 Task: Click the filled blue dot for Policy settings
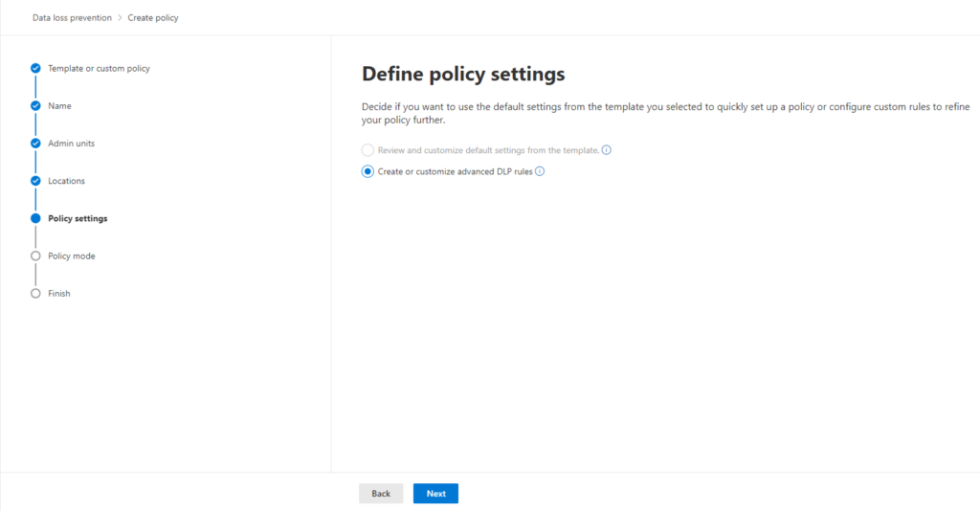35,218
